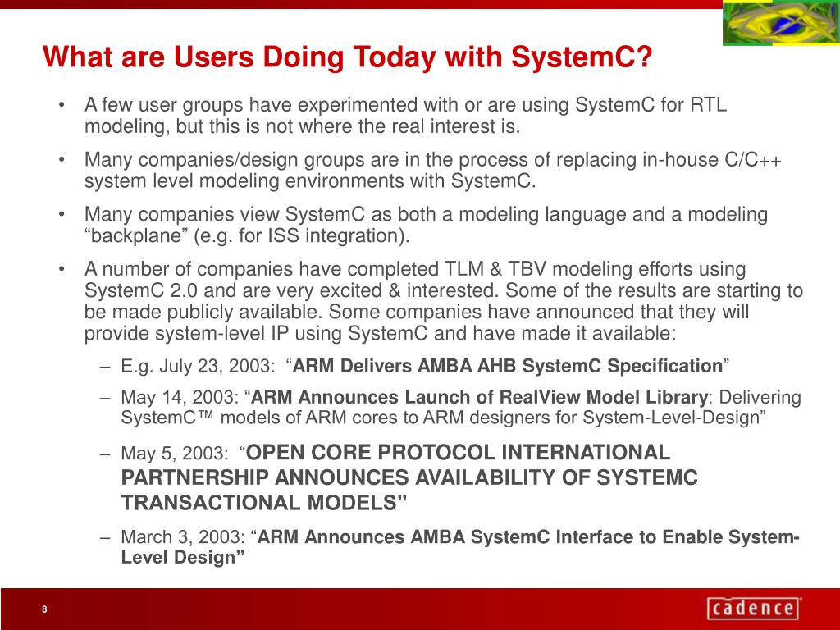Click the date 'July 23, 2003'

click(x=217, y=366)
